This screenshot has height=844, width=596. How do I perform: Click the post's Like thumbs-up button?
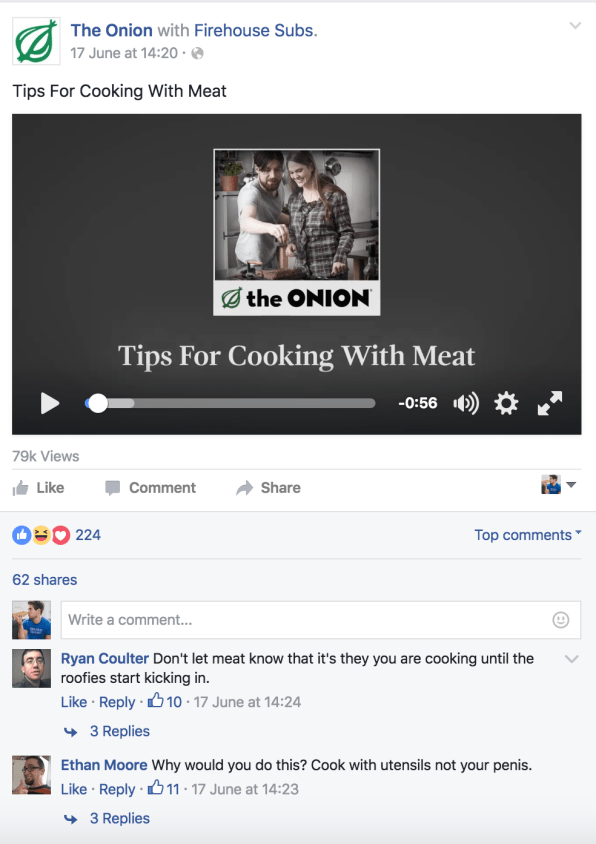38,488
